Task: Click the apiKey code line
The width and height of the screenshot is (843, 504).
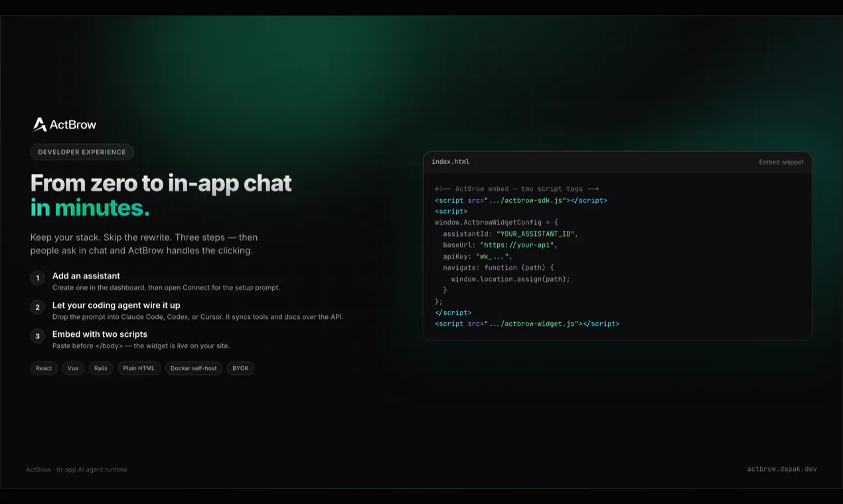Action: [x=478, y=257]
